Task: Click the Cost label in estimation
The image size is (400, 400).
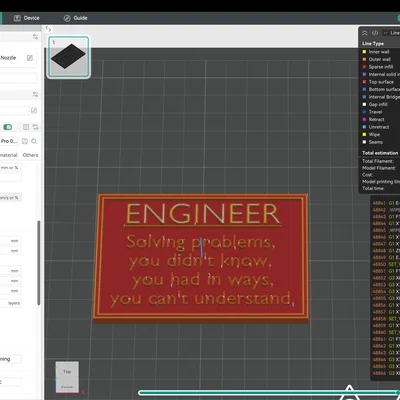Action: (367, 175)
